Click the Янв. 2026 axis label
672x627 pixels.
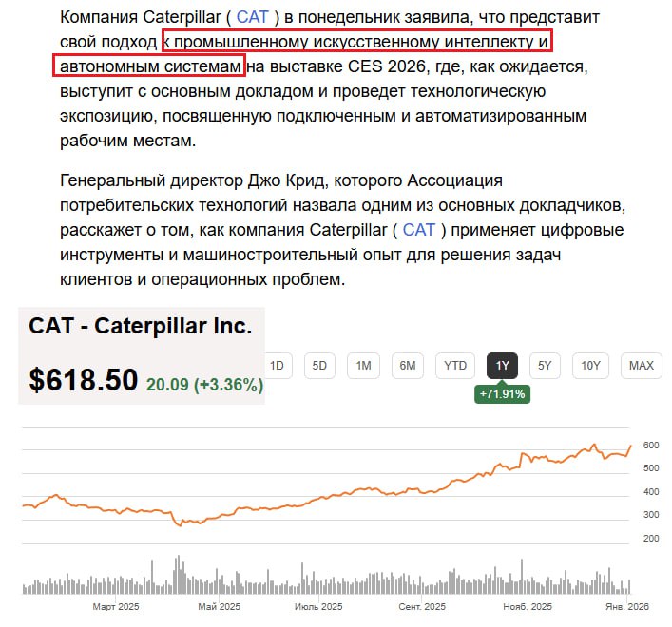(x=626, y=606)
